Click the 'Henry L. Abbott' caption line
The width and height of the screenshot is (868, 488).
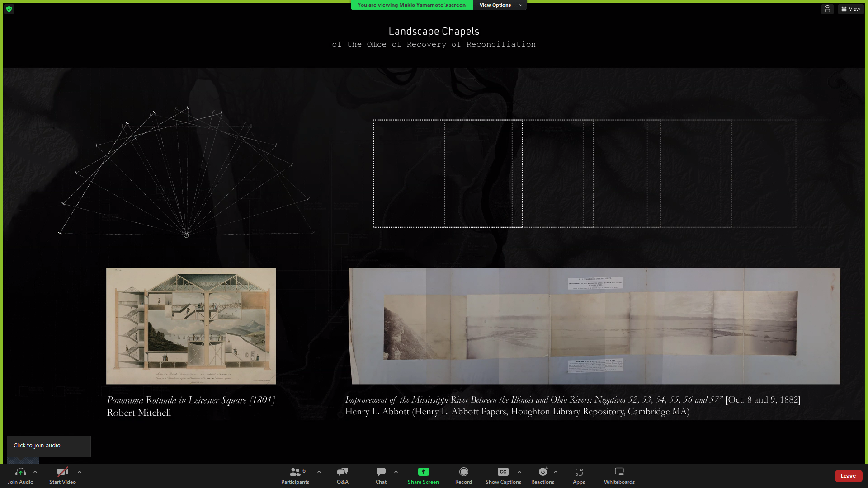pos(517,412)
